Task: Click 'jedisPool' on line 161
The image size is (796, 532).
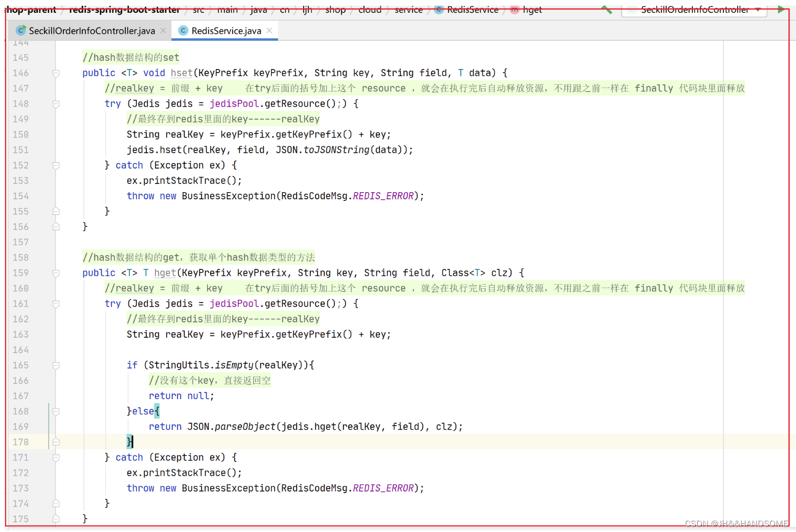Action: point(234,304)
